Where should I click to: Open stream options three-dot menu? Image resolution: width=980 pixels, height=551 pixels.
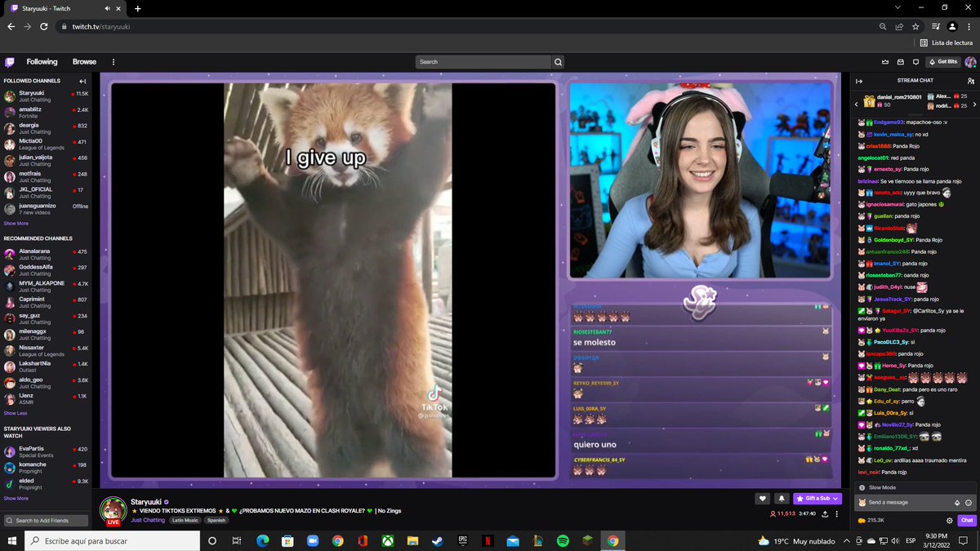pos(838,513)
